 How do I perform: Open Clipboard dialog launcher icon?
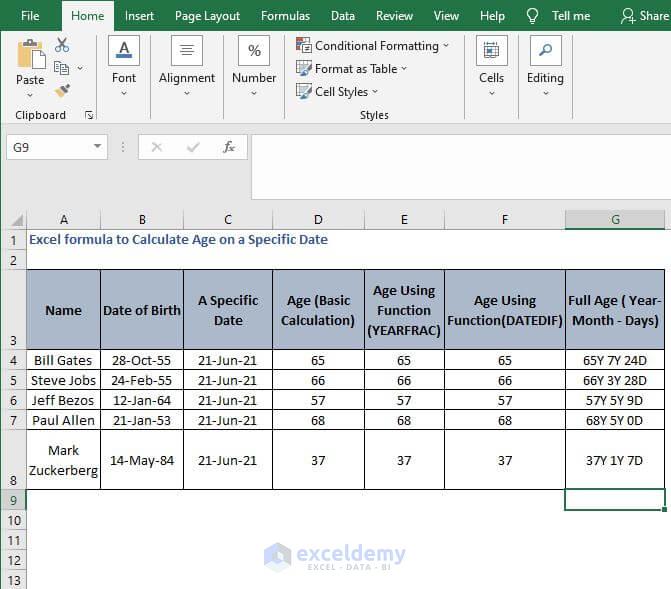89,115
